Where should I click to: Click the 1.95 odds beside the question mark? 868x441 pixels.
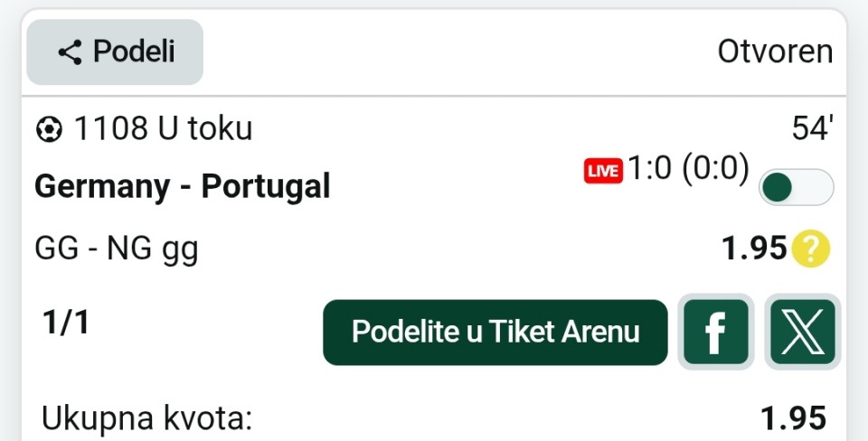[754, 248]
